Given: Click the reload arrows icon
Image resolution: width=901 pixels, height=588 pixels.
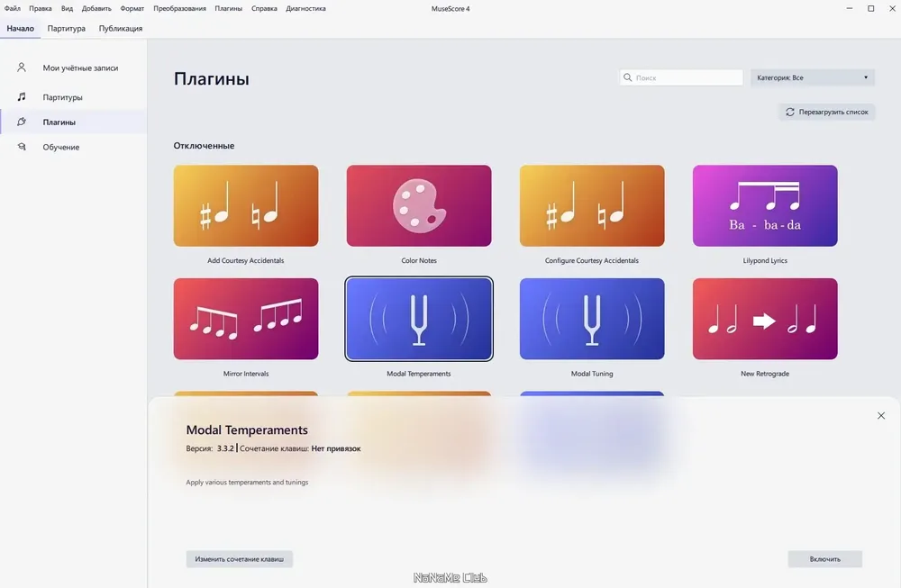Looking at the screenshot, I should point(790,112).
